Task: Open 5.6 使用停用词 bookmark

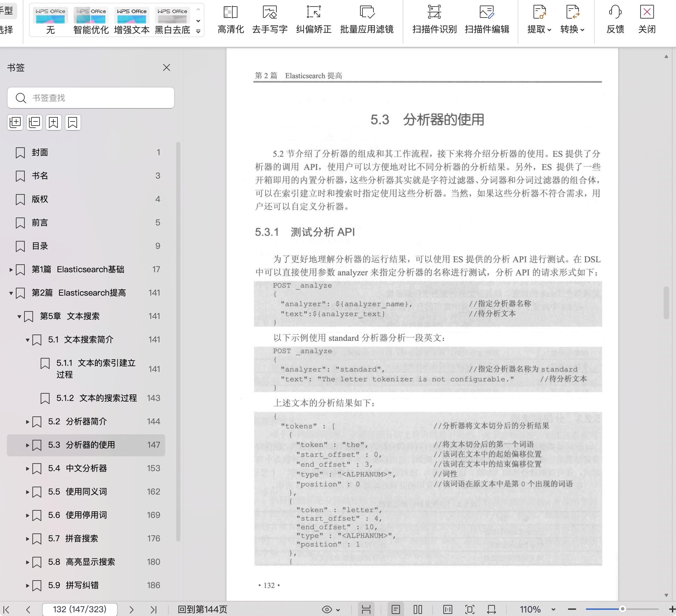Action: tap(86, 515)
